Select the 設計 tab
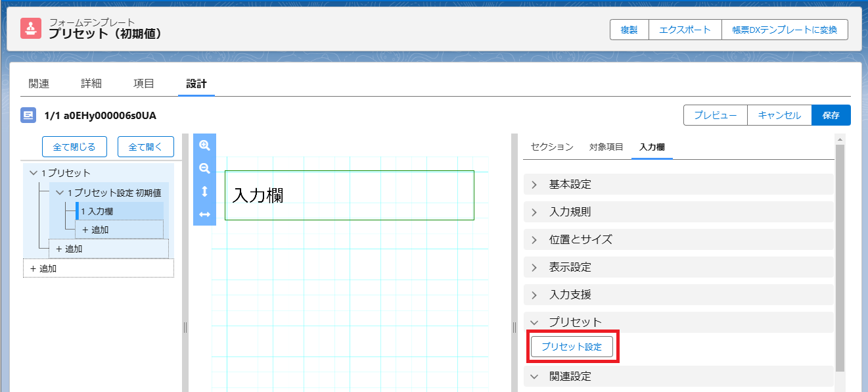 (196, 84)
